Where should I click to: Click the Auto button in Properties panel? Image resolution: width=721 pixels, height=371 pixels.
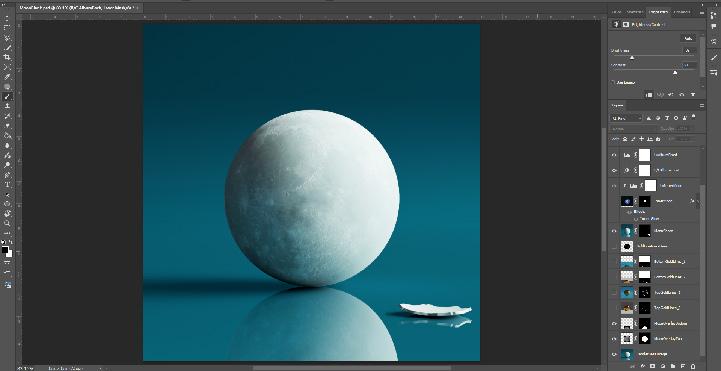pos(688,38)
